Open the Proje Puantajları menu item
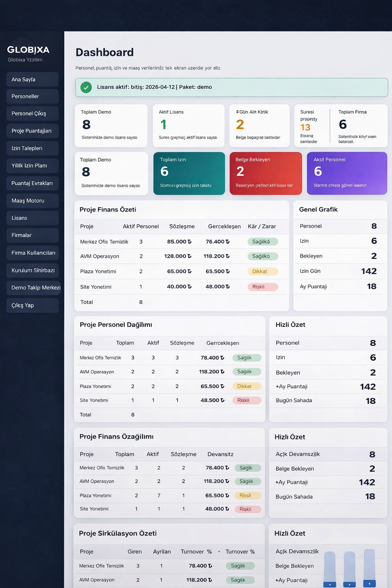Viewport: 392px width, 588px height. point(33,131)
